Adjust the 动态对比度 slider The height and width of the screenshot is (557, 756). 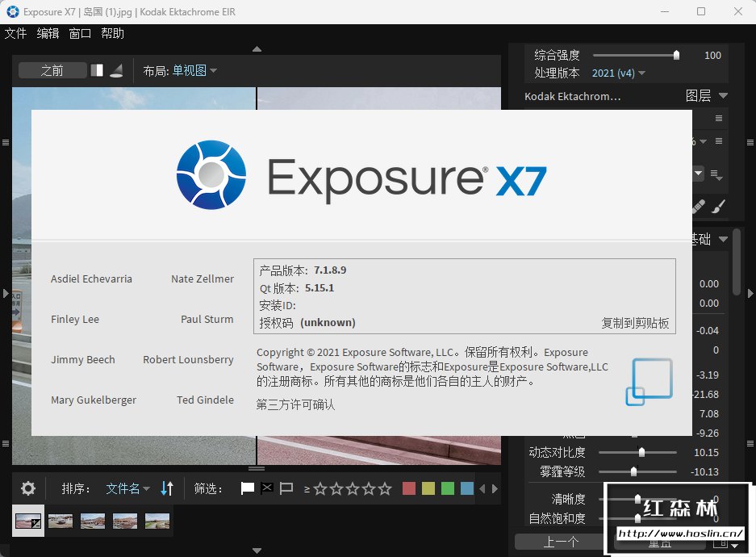(x=637, y=452)
